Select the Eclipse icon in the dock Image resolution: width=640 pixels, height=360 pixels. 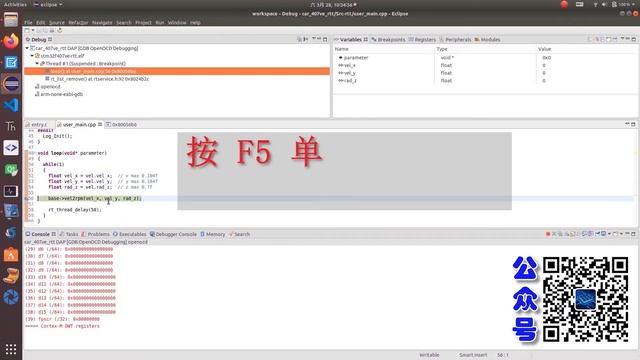pyautogui.click(x=11, y=84)
